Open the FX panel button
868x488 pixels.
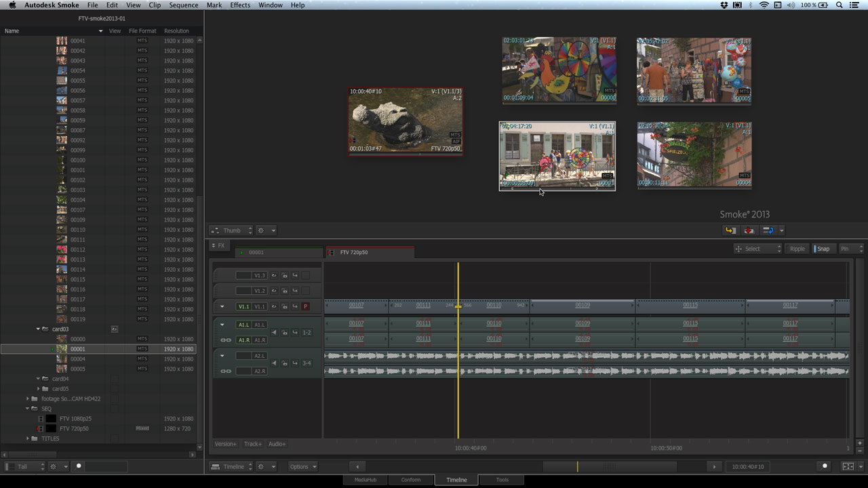click(x=218, y=245)
